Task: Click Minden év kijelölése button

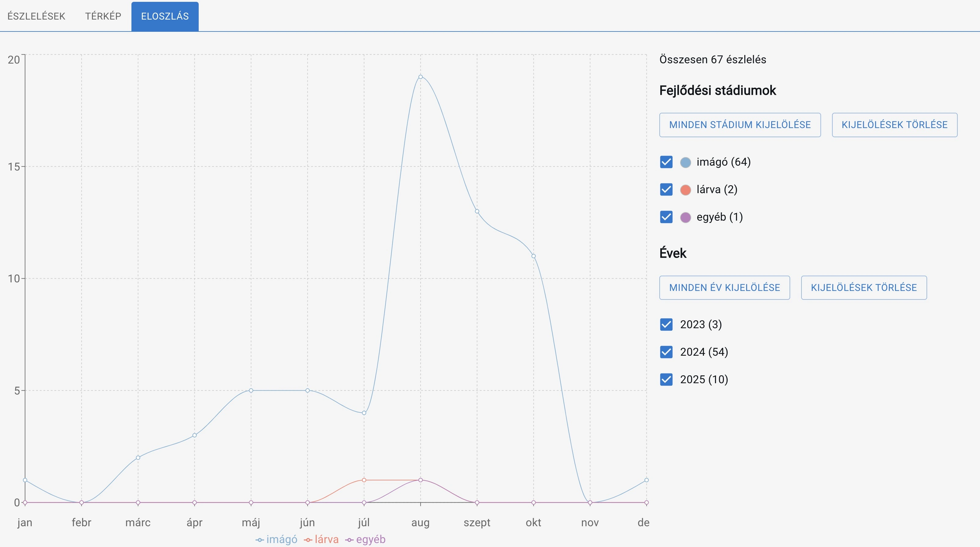Action: point(724,288)
